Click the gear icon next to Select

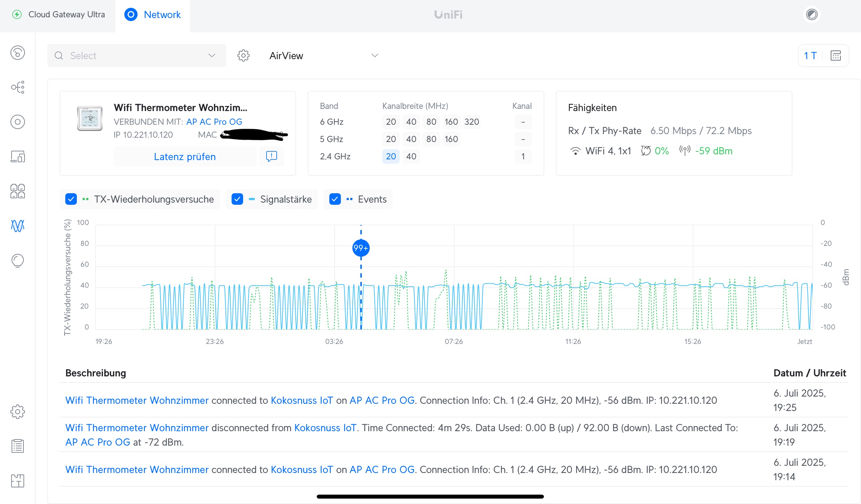pos(243,56)
